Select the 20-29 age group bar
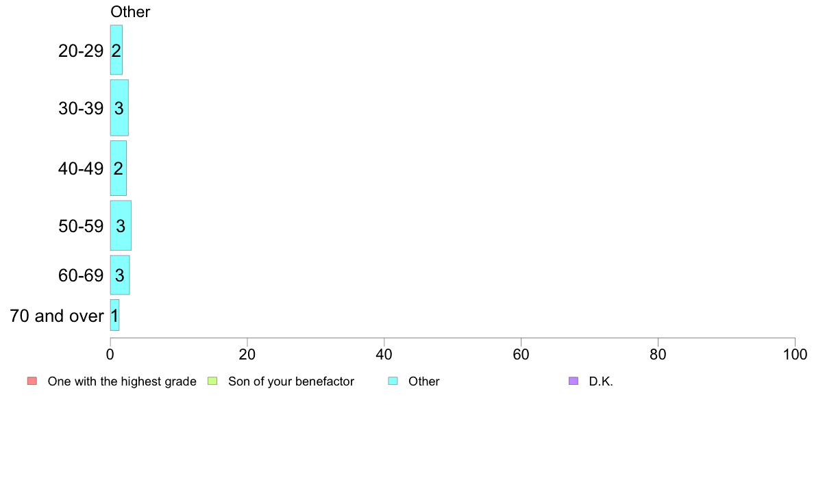Viewport: 814px width, 504px height. (116, 50)
